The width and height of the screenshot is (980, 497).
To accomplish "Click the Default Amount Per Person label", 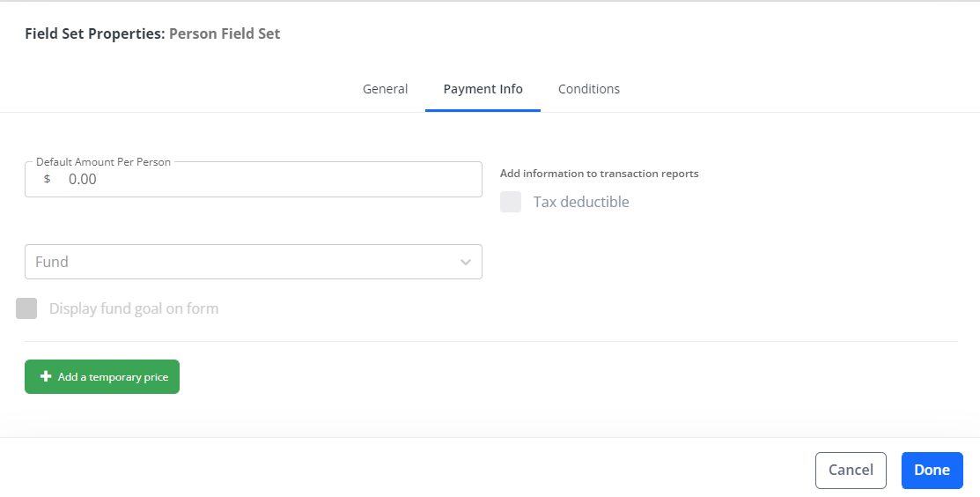I will [x=103, y=162].
